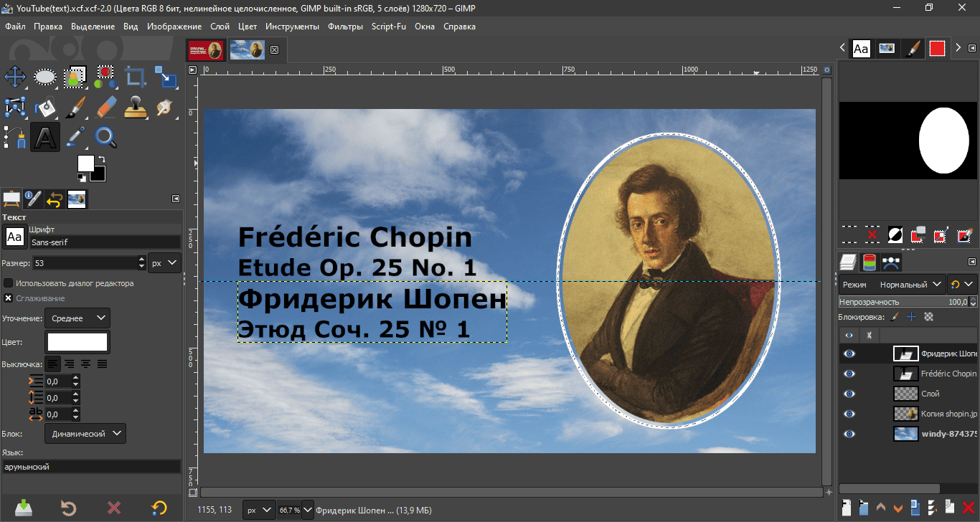
Task: Select the Ellipse Select tool
Action: pyautogui.click(x=45, y=77)
